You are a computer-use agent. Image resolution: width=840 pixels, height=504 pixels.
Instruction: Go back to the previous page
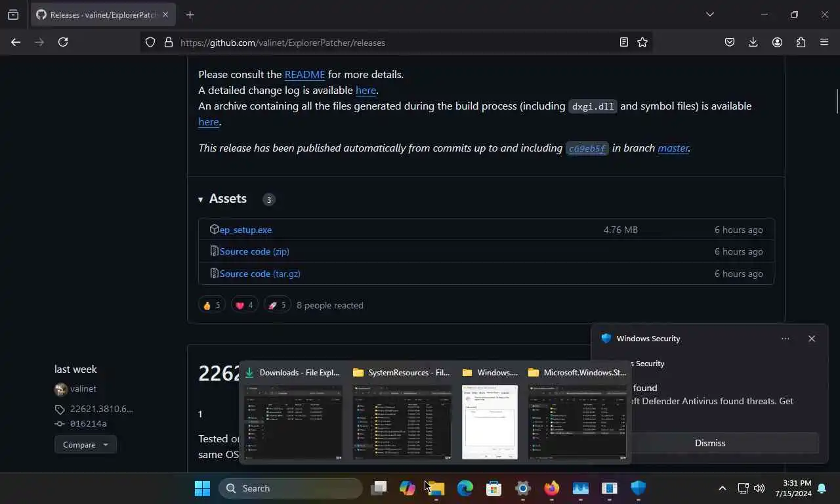point(16,42)
